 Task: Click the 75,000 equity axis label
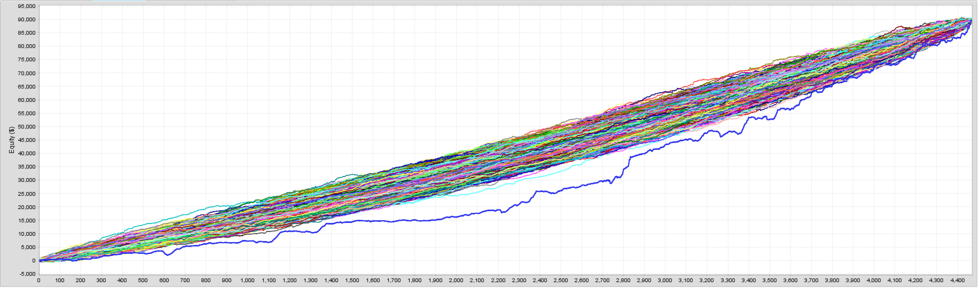click(26, 60)
